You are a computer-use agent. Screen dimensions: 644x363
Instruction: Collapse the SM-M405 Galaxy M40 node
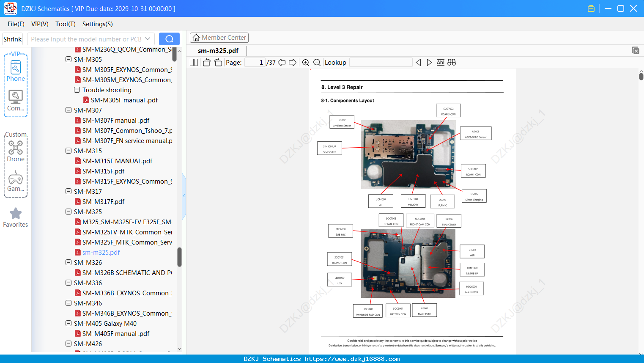[x=69, y=323]
